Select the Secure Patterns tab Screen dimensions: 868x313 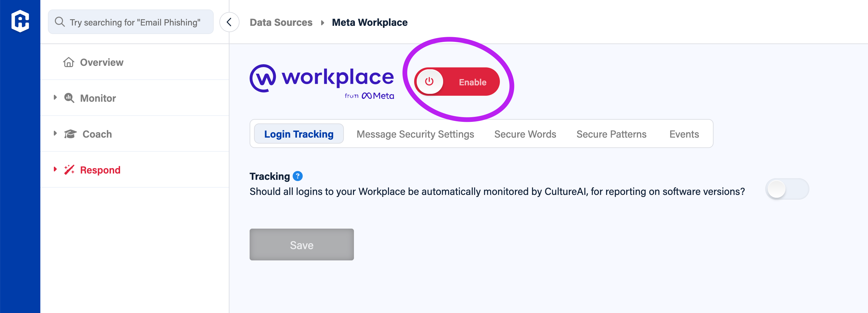pyautogui.click(x=611, y=134)
